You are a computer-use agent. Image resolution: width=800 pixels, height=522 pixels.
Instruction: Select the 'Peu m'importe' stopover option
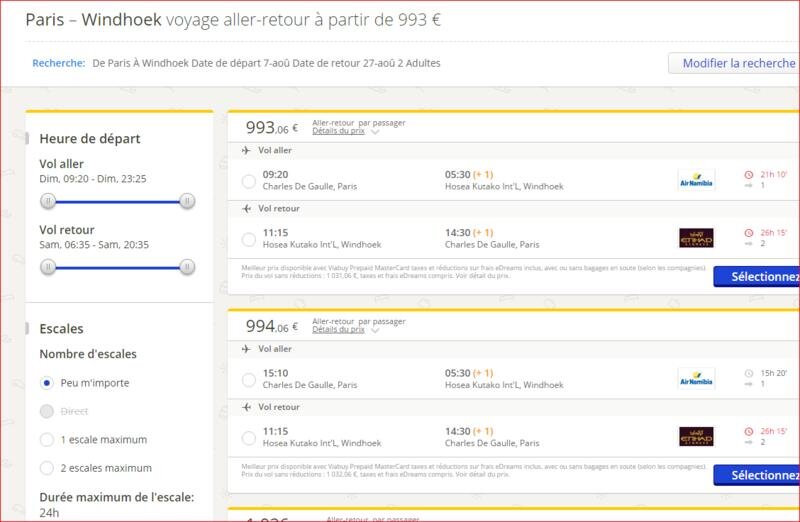tap(46, 382)
